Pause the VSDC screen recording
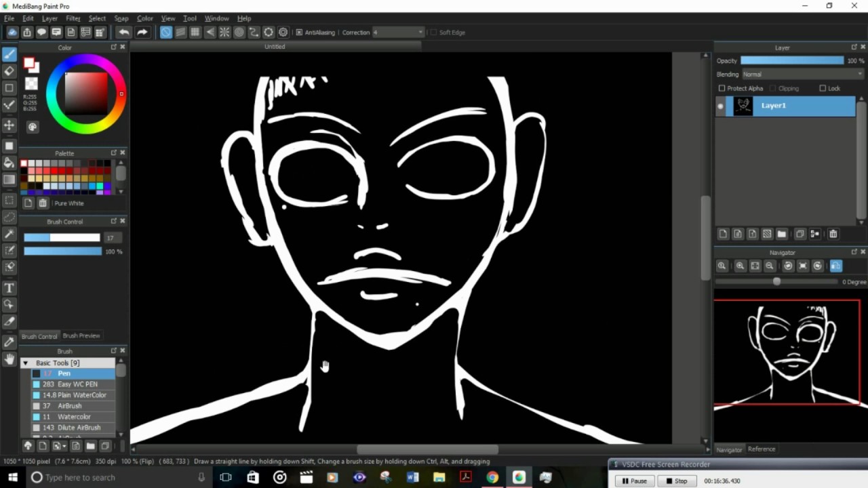This screenshot has width=868, height=488. (x=635, y=481)
